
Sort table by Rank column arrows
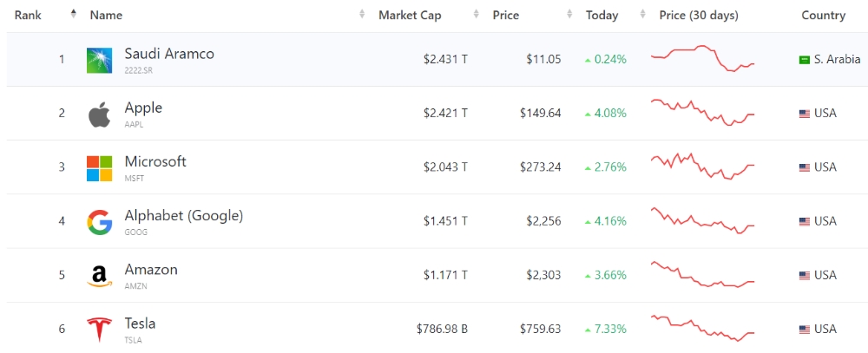[74, 14]
